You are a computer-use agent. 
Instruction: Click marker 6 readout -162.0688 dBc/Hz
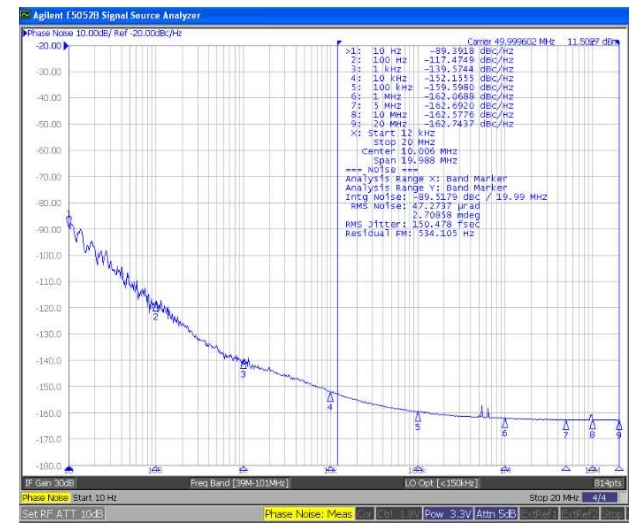[x=469, y=97]
